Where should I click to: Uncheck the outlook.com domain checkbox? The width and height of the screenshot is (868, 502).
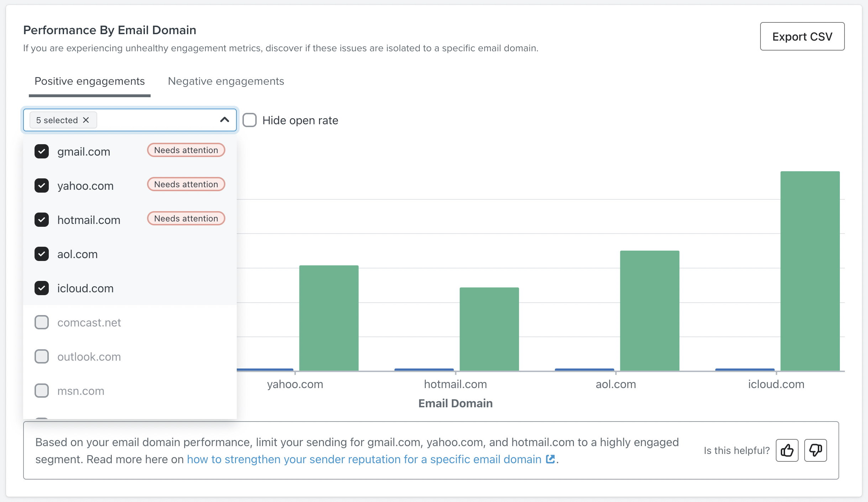tap(41, 356)
